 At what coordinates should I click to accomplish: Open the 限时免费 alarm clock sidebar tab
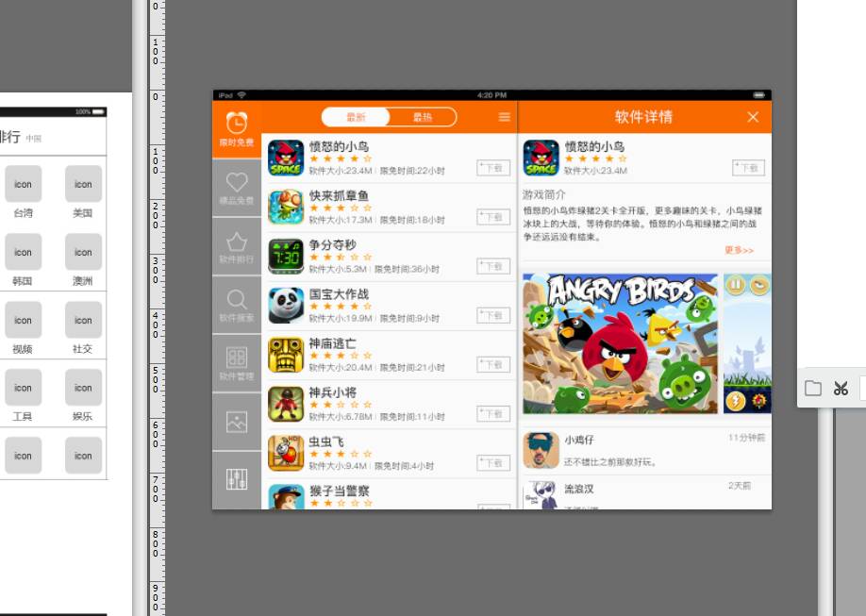(237, 129)
